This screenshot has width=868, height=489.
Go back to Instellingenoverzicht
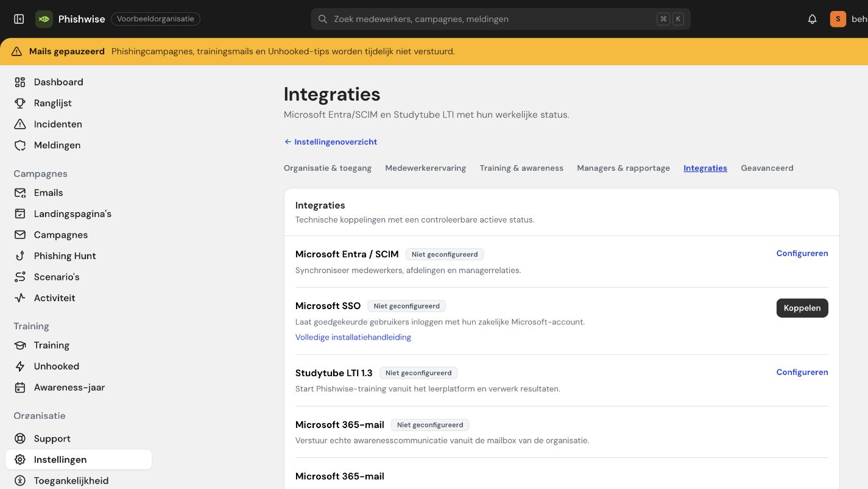(x=331, y=142)
